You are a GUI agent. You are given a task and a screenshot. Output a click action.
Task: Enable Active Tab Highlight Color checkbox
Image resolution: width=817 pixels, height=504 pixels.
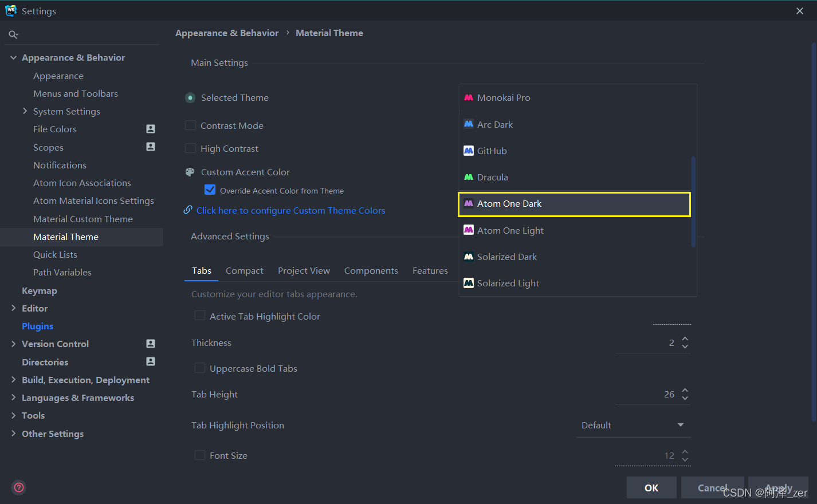tap(200, 316)
